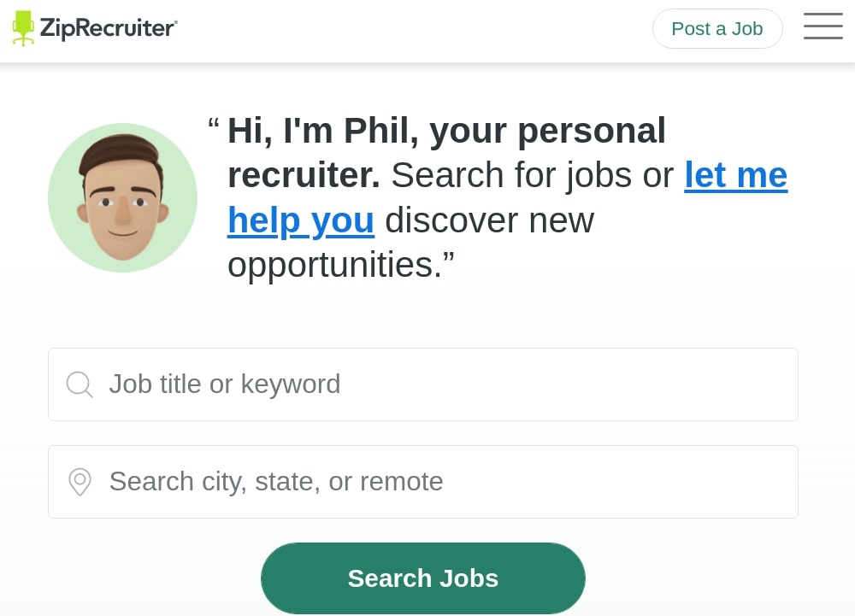Focus the Job title or keyword field

tap(445, 384)
